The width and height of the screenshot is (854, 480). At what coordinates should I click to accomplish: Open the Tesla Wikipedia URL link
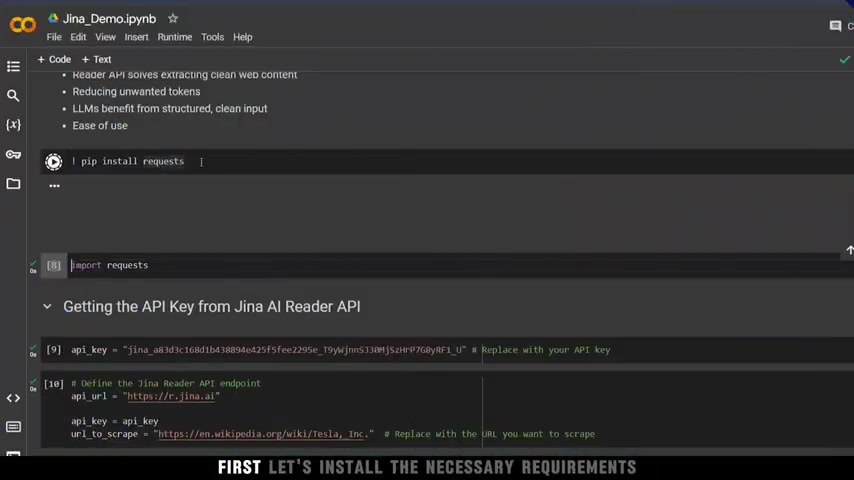[263, 434]
